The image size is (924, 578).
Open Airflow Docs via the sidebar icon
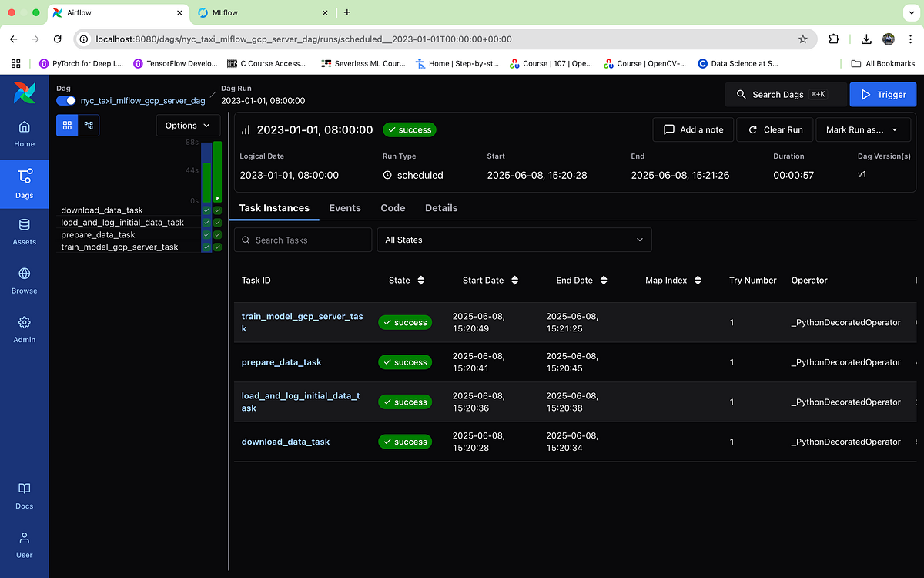pos(24,496)
